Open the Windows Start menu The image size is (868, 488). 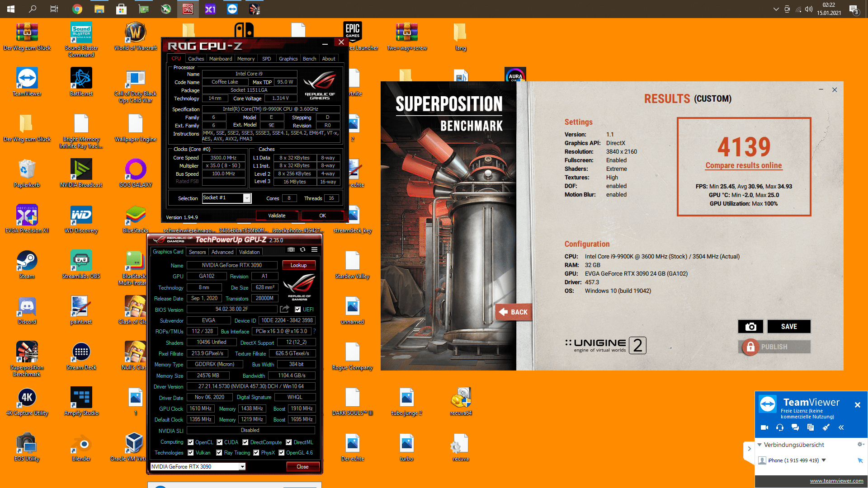(x=11, y=9)
